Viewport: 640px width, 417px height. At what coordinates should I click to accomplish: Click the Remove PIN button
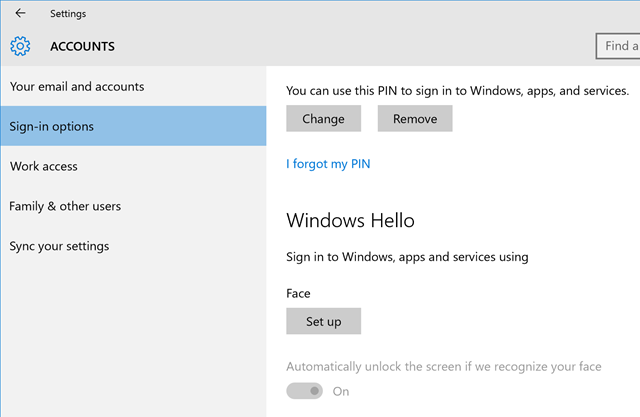coord(415,119)
